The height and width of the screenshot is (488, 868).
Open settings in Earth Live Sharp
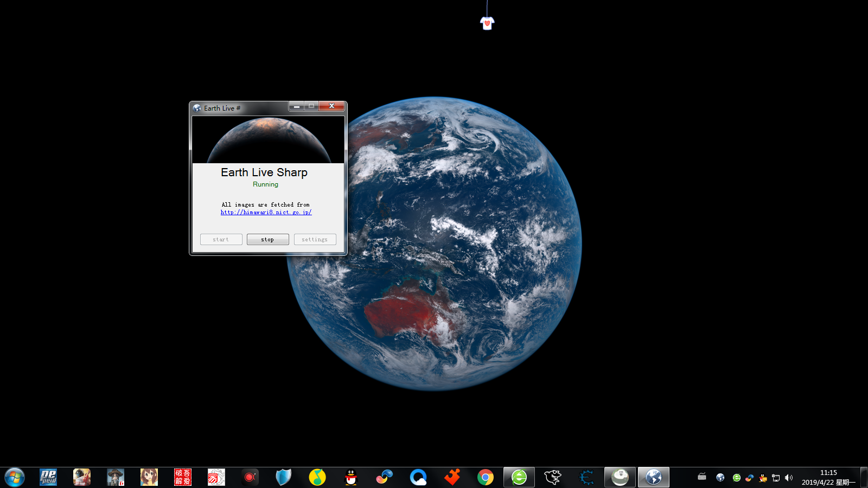[x=315, y=239]
